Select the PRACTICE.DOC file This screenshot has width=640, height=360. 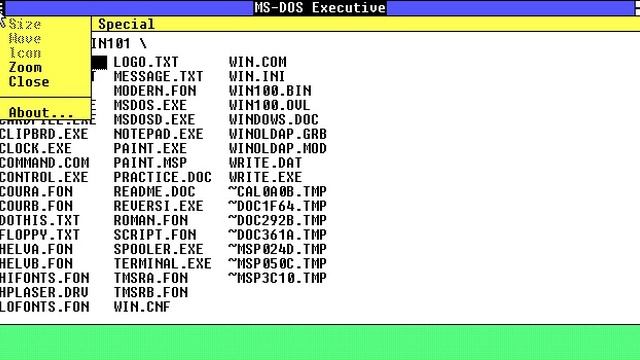162,177
